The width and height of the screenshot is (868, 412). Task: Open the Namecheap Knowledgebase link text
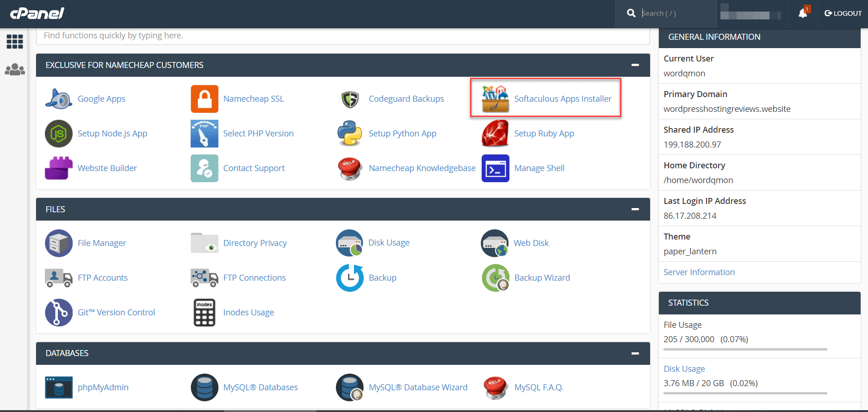[x=422, y=168]
